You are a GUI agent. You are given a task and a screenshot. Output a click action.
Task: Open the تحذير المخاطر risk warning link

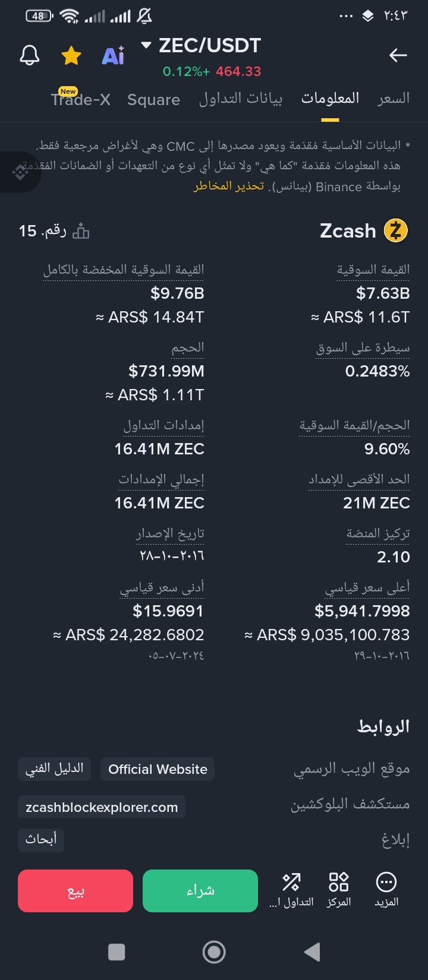pos(229,186)
